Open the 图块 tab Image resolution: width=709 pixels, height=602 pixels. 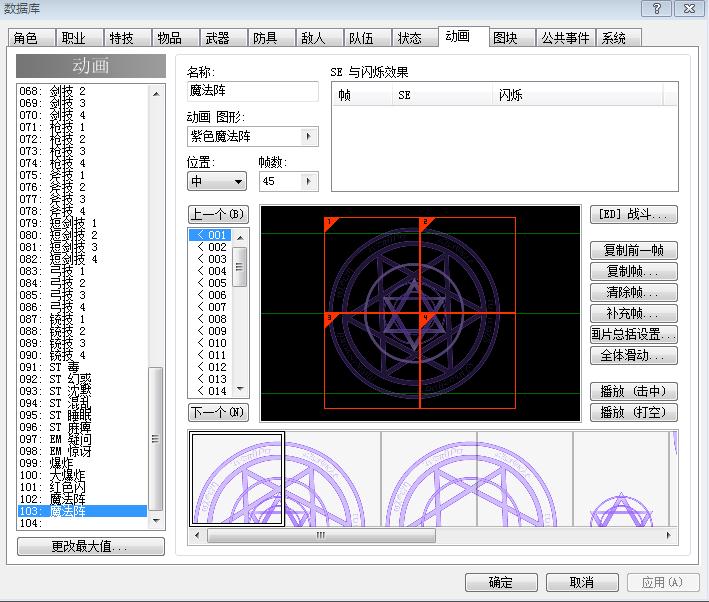(512, 38)
